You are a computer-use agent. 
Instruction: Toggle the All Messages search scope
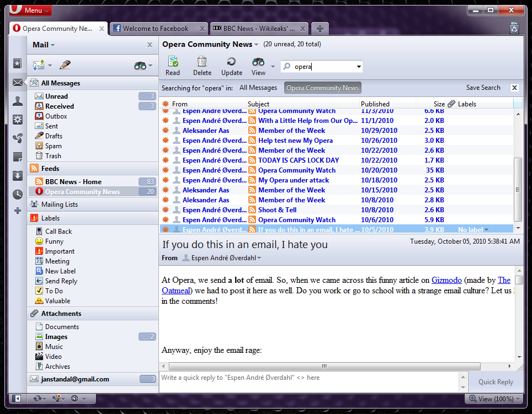pyautogui.click(x=258, y=88)
